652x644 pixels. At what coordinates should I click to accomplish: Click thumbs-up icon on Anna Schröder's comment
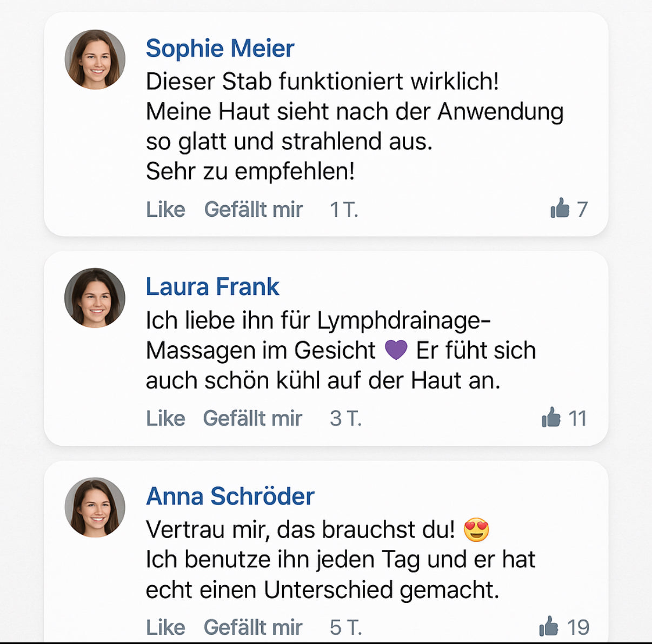click(548, 626)
